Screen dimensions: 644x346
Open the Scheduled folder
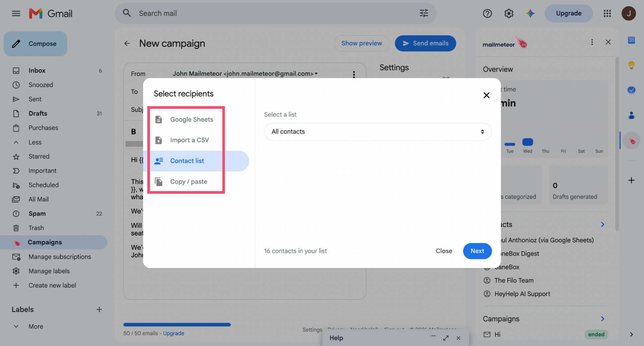point(53,185)
